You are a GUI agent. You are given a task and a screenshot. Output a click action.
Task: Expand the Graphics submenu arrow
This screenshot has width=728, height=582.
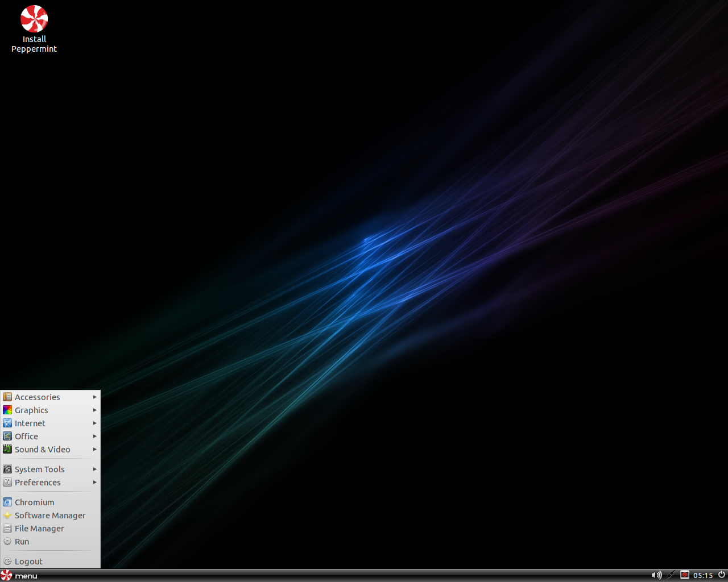point(95,410)
